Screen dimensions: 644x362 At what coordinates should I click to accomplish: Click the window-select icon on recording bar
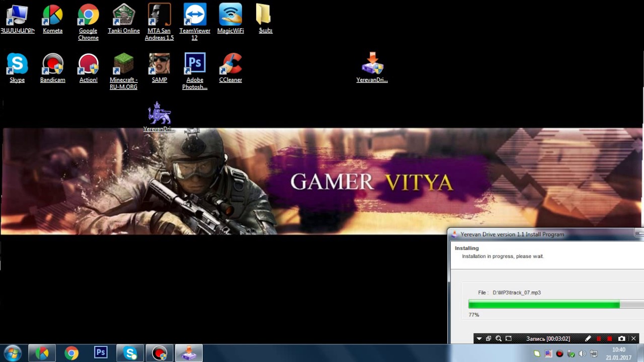click(489, 339)
